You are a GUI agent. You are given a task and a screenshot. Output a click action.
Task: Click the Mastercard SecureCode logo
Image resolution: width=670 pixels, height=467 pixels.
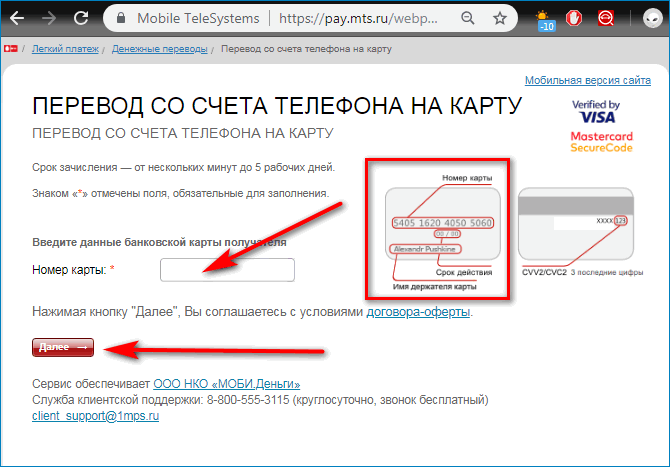pyautogui.click(x=601, y=142)
